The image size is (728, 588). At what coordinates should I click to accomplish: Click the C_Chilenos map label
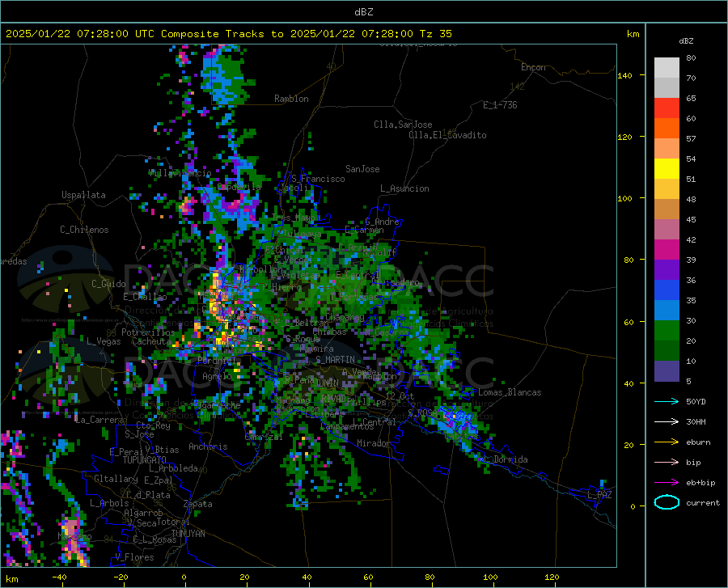[84, 230]
